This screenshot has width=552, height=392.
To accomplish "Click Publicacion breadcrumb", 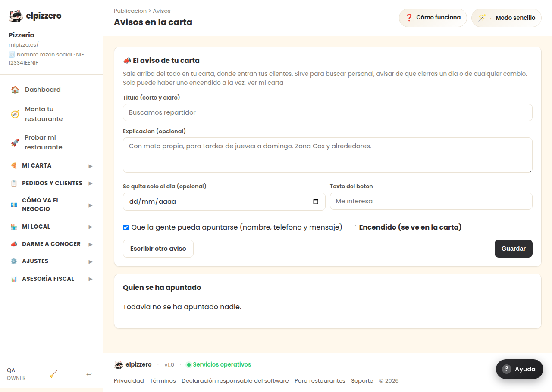I will point(130,11).
